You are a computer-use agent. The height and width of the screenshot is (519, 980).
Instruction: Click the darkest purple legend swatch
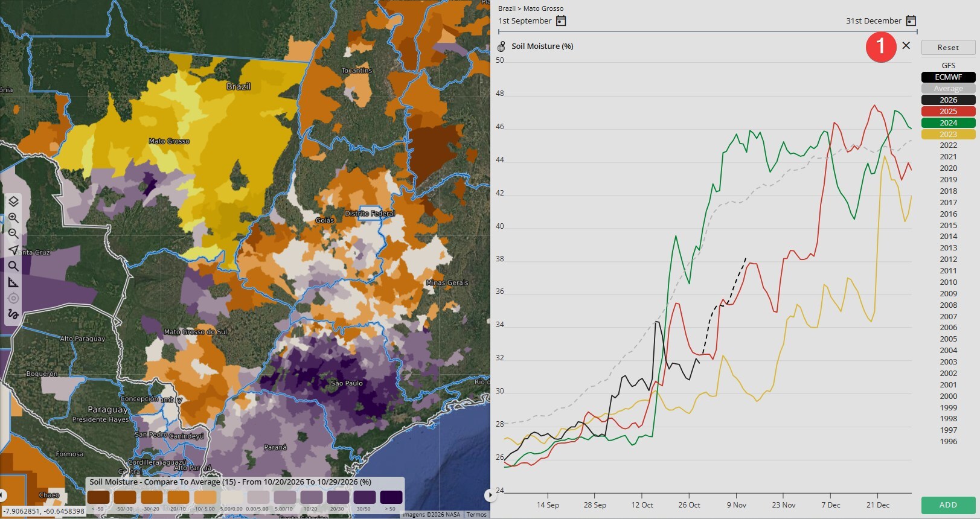391,497
